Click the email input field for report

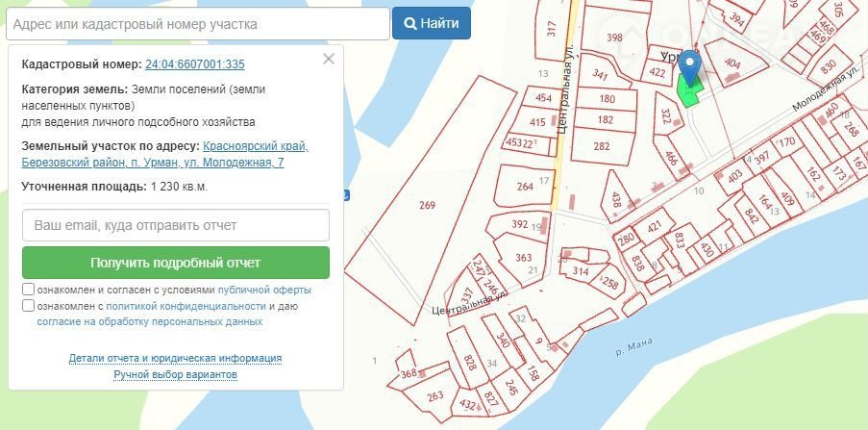tap(176, 225)
